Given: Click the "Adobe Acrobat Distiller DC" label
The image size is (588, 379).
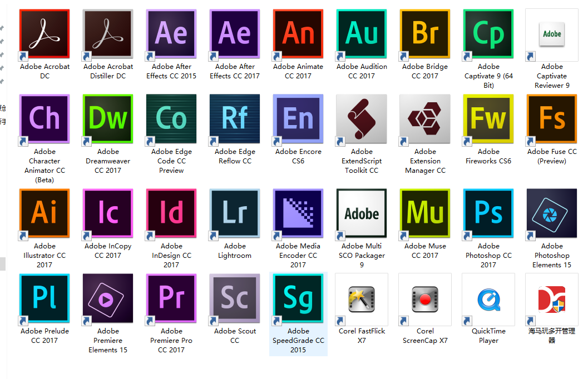Looking at the screenshot, I should [108, 71].
